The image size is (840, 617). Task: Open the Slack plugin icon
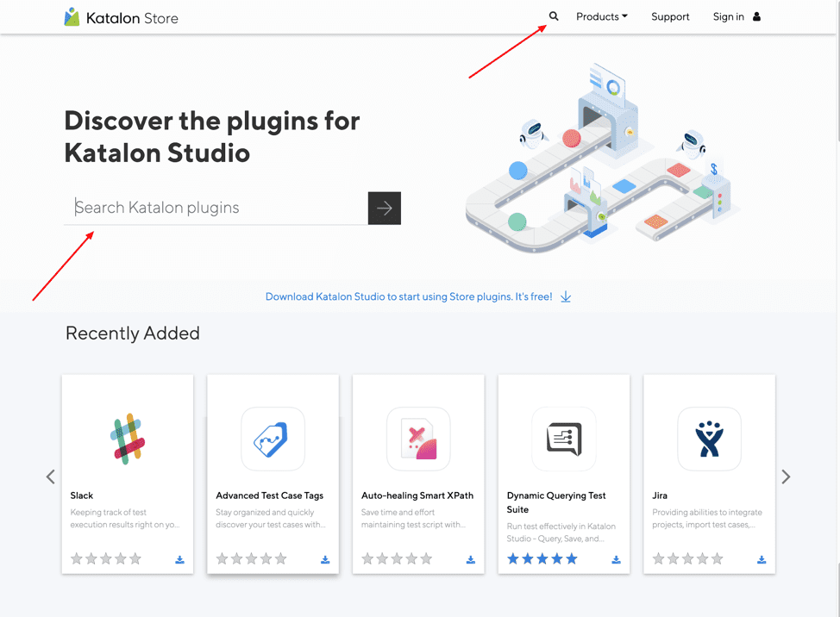point(128,439)
